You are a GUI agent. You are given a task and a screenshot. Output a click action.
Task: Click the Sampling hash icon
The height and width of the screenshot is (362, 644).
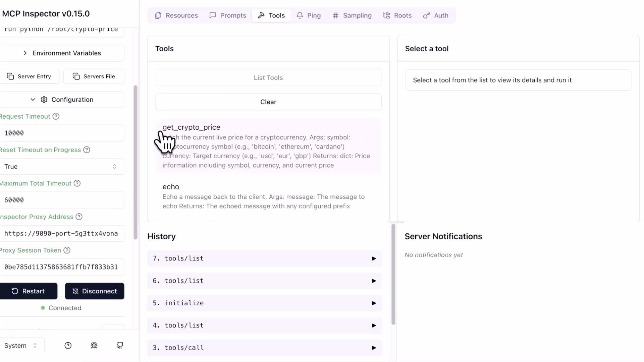335,15
